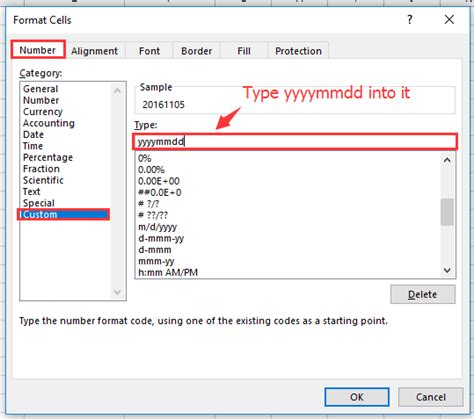Pick the d-mmm-yy format code
Image resolution: width=474 pixels, height=419 pixels.
161,238
